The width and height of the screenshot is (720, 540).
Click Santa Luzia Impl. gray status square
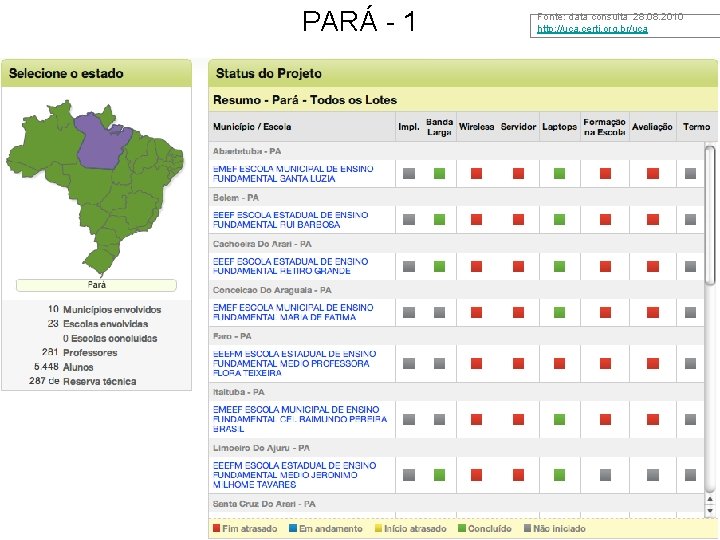click(x=409, y=174)
